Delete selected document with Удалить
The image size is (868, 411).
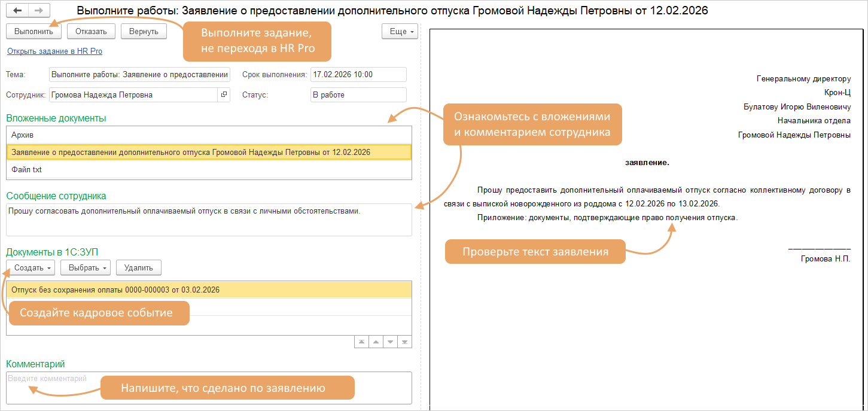[138, 267]
